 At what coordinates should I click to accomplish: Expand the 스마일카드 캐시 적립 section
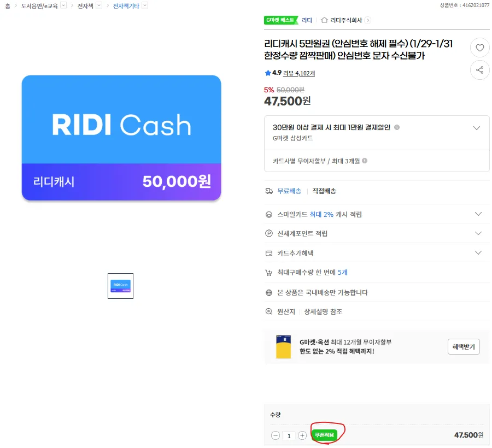pyautogui.click(x=478, y=214)
